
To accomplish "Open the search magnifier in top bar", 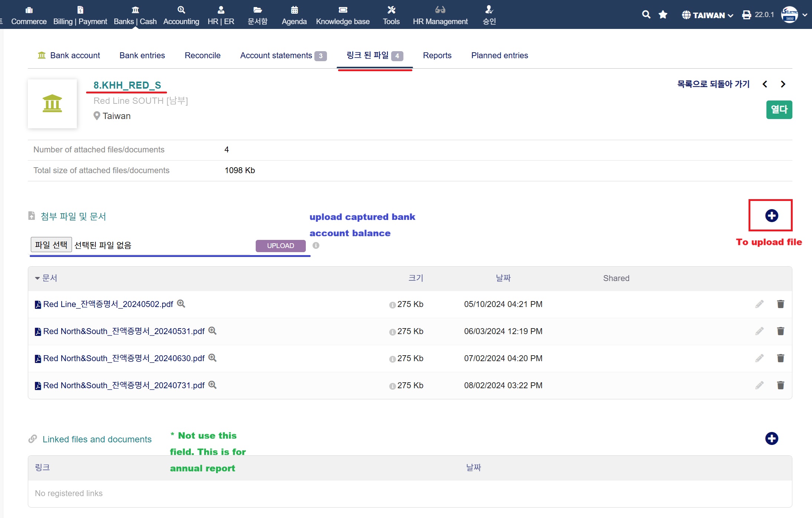I will pyautogui.click(x=646, y=14).
